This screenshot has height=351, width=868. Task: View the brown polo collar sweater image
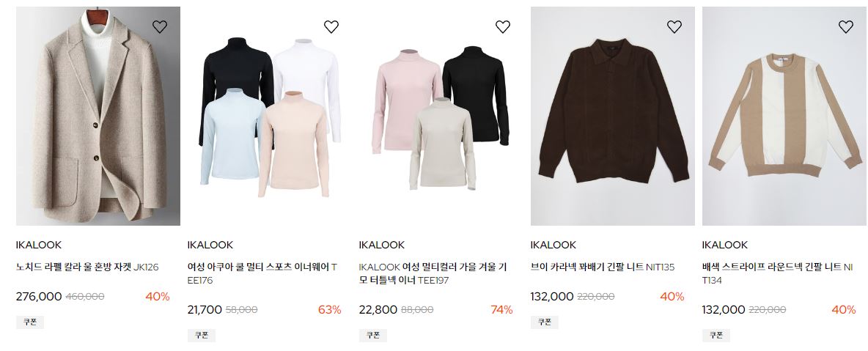tap(613, 117)
